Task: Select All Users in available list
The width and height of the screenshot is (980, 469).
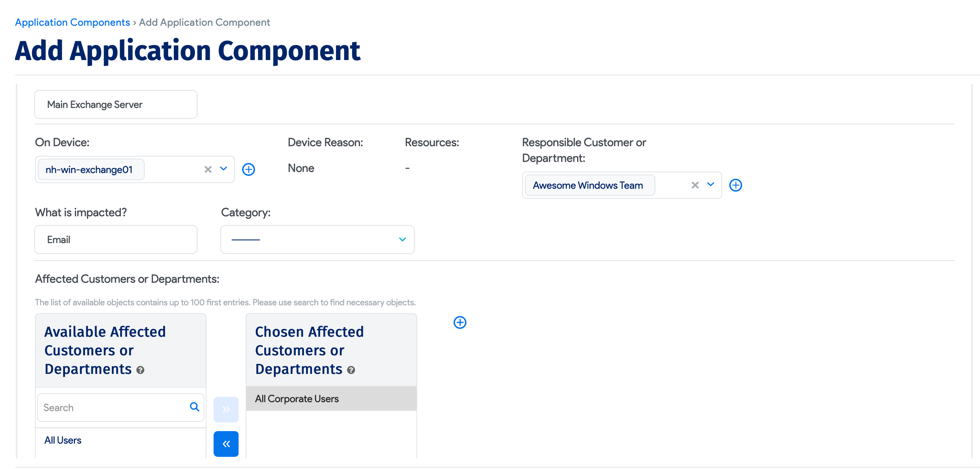Action: [x=63, y=440]
